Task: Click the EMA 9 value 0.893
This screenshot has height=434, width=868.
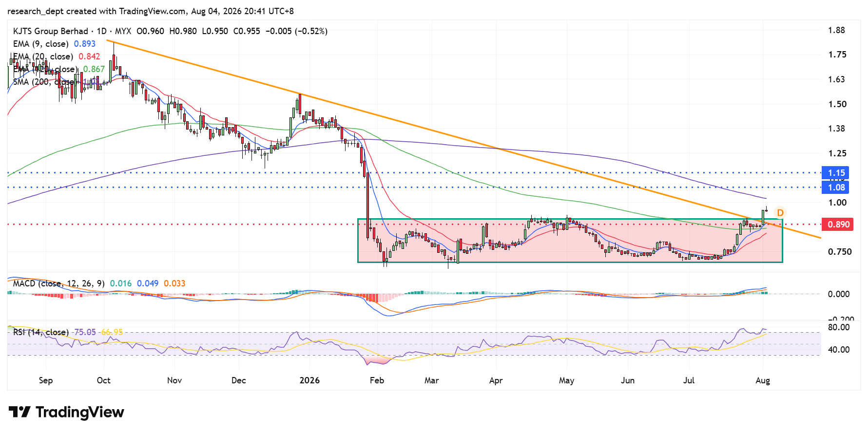Action: pyautogui.click(x=85, y=44)
